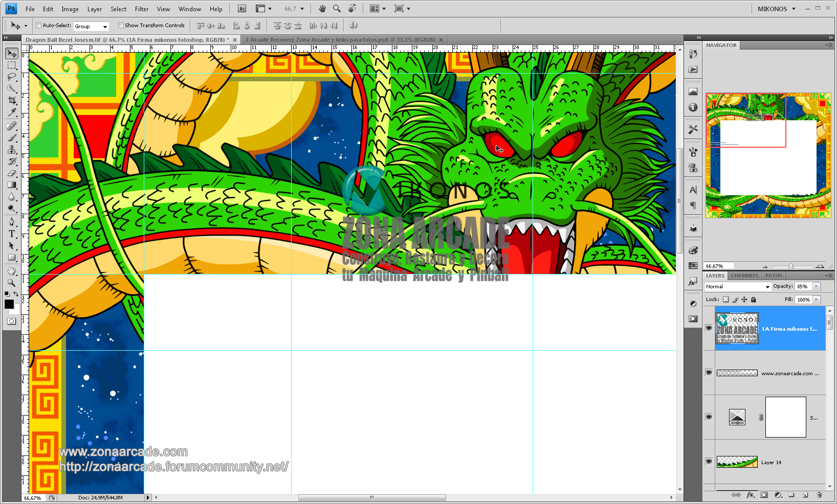Screen dimensions: 837x504
Task: Open the Image menu
Action: pos(70,9)
